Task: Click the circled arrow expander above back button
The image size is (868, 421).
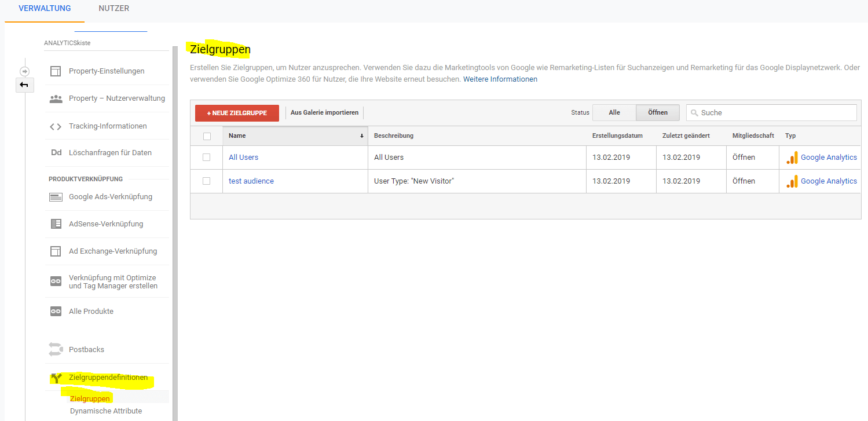Action: click(x=24, y=71)
